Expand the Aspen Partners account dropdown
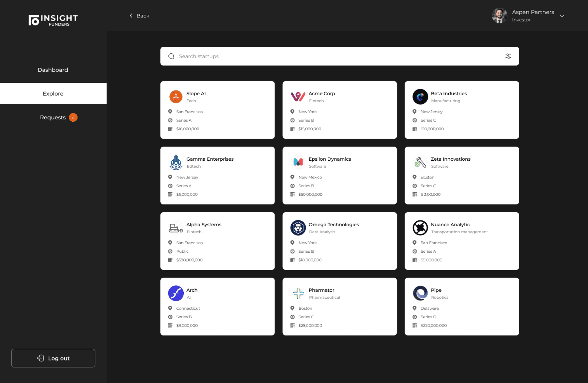 [562, 16]
